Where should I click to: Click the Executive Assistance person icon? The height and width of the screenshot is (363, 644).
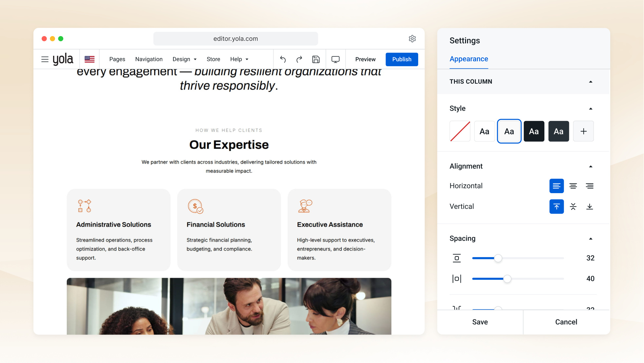pyautogui.click(x=305, y=206)
